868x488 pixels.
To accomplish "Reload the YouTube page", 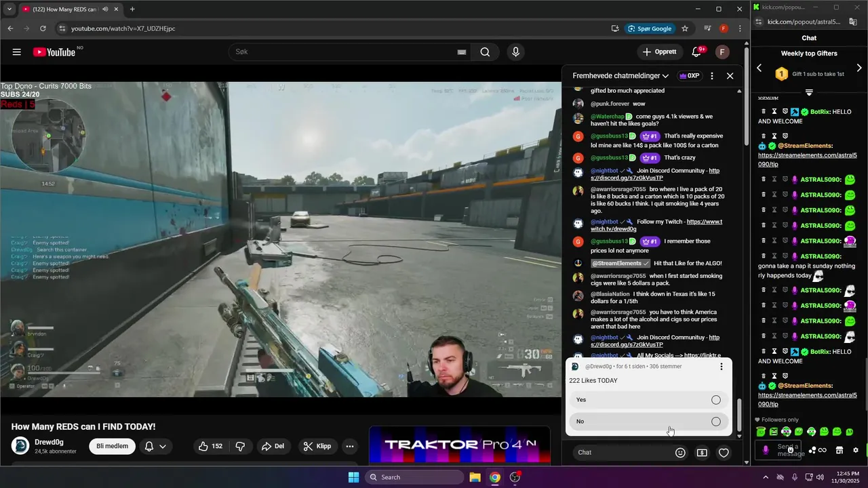I will pyautogui.click(x=43, y=28).
